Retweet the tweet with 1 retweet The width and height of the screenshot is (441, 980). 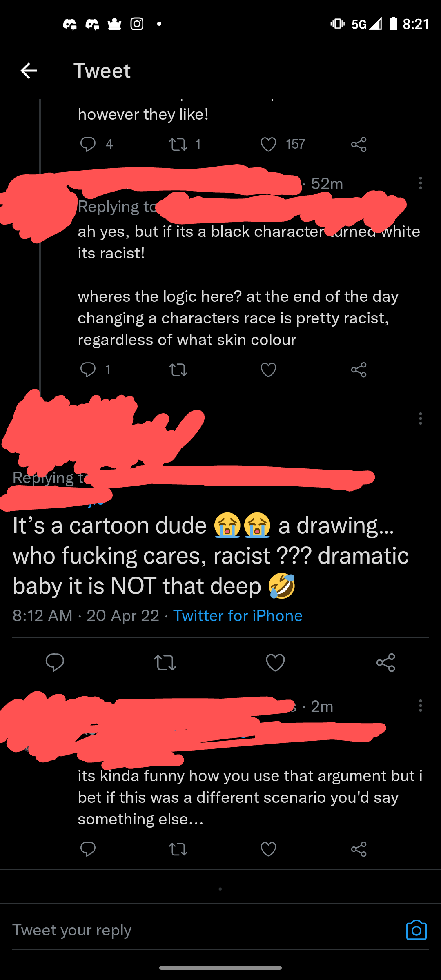[178, 144]
